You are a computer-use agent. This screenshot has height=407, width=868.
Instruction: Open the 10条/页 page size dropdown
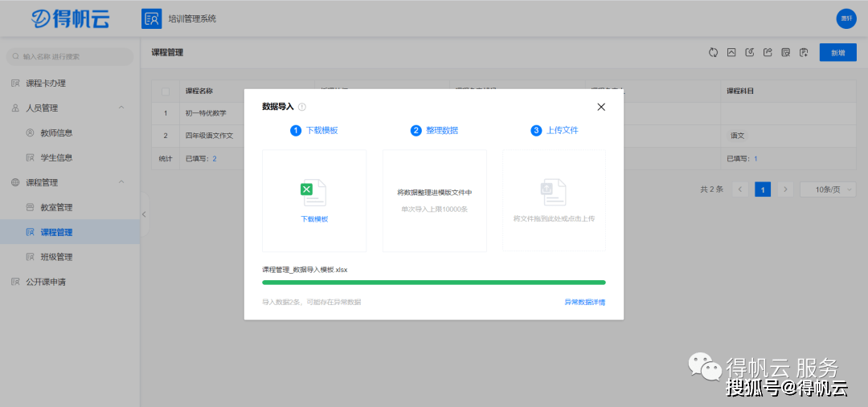pos(828,189)
